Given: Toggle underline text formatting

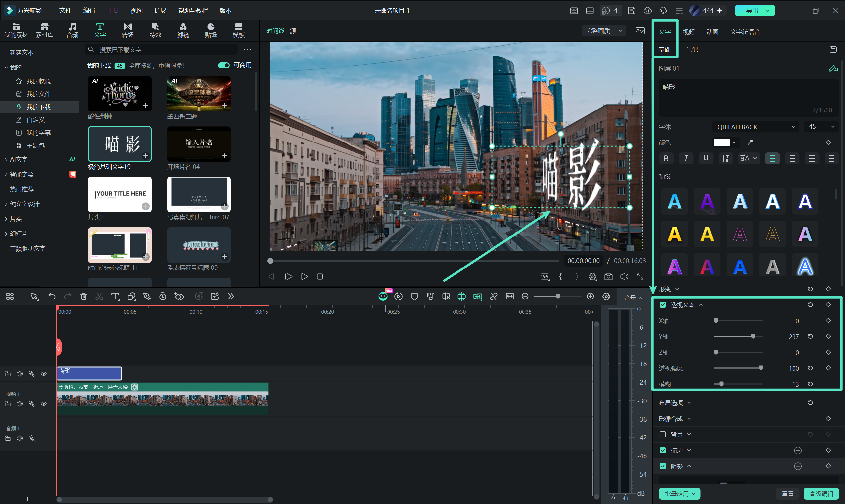Looking at the screenshot, I should (706, 158).
